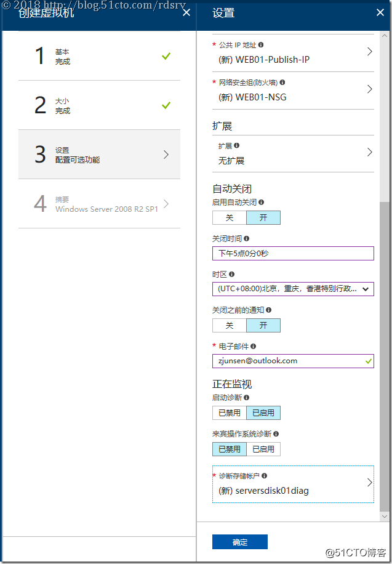Click info icon beside 诊断存储帐户
The width and height of the screenshot is (392, 564).
264,476
